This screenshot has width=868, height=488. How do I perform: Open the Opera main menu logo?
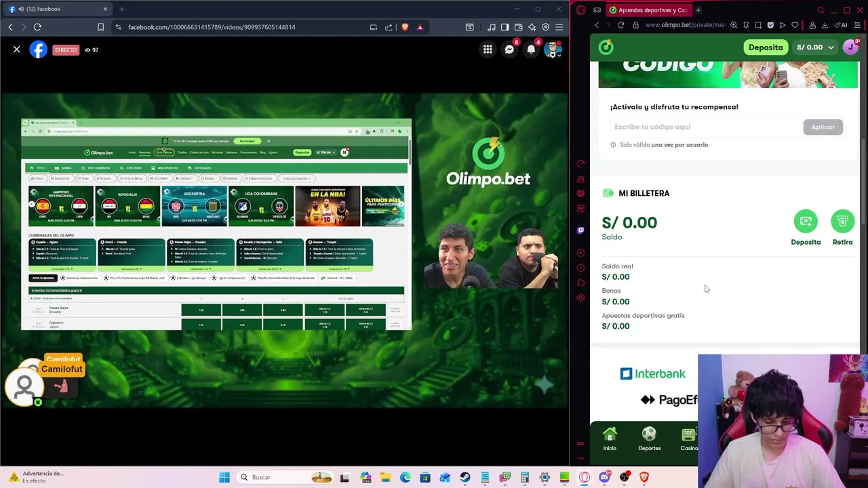581,10
